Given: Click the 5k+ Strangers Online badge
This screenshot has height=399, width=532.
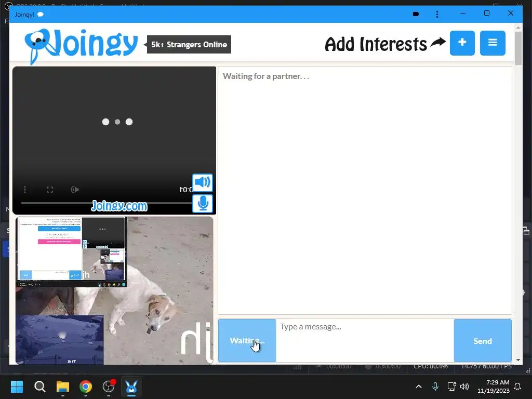Looking at the screenshot, I should pyautogui.click(x=189, y=45).
